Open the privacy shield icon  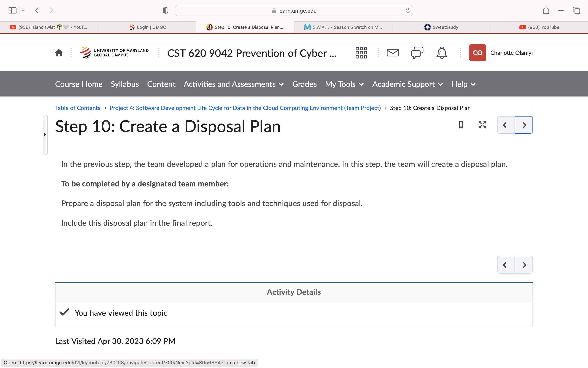(165, 10)
